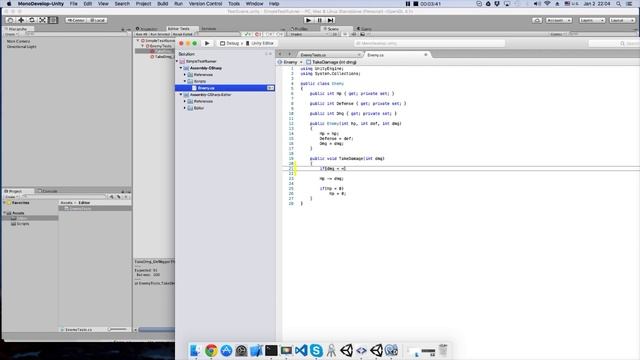Select Unity's Scale tool
Viewport: 640px width, 360px height.
pyautogui.click(x=42, y=20)
